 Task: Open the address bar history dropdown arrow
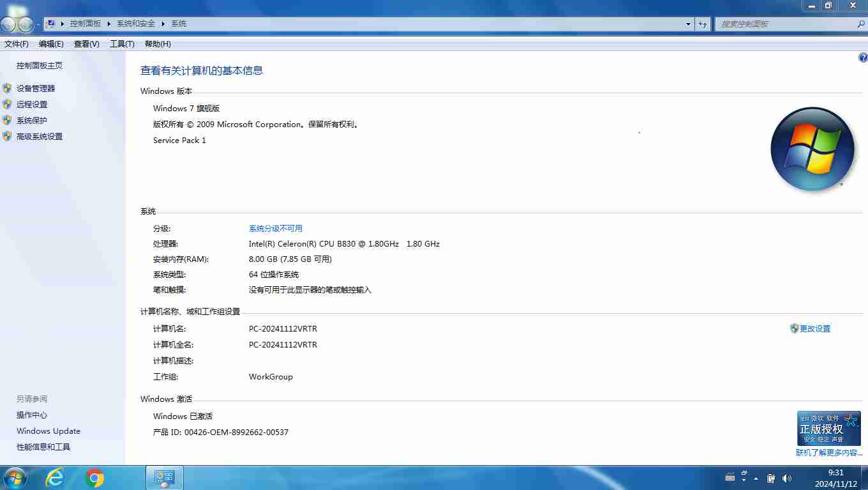point(687,23)
